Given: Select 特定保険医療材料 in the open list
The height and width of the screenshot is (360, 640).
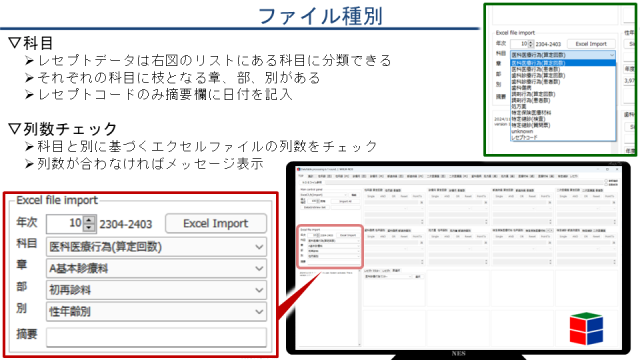Looking at the screenshot, I should tap(531, 113).
